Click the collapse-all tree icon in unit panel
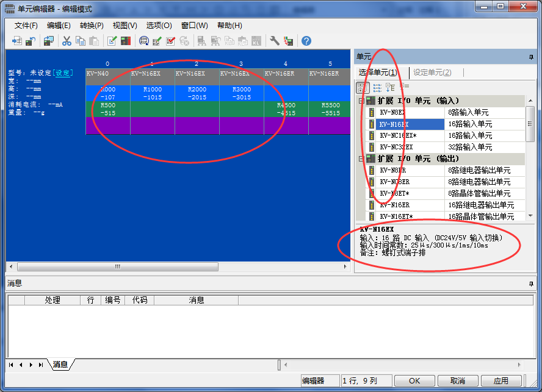Viewport: 542px width, 392px height. point(404,86)
